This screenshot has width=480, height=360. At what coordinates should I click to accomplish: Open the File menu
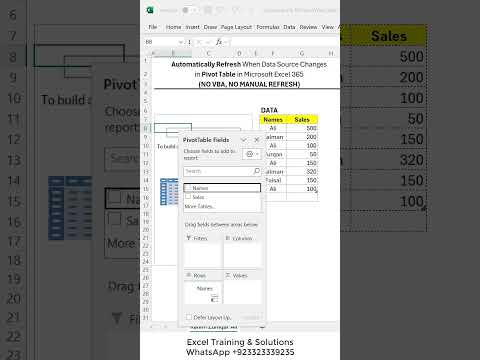(153, 27)
